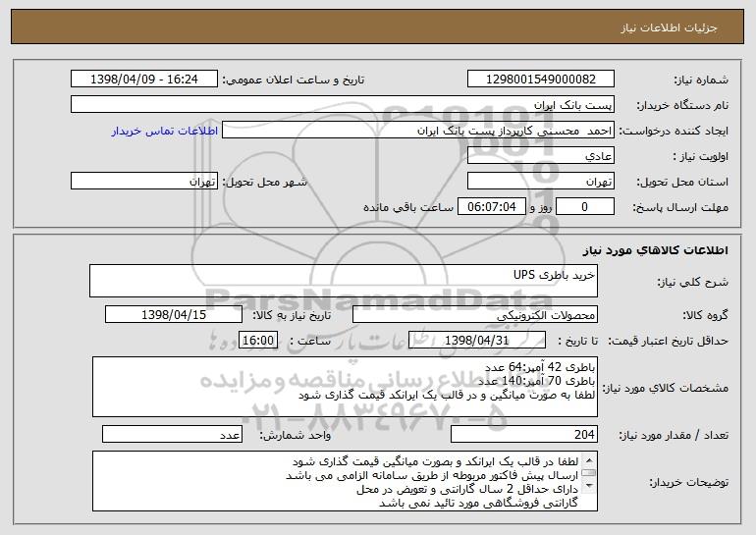756x535 pixels.
Task: Click the label تعداد / مقدار مورد نیاز
Action: (x=674, y=436)
